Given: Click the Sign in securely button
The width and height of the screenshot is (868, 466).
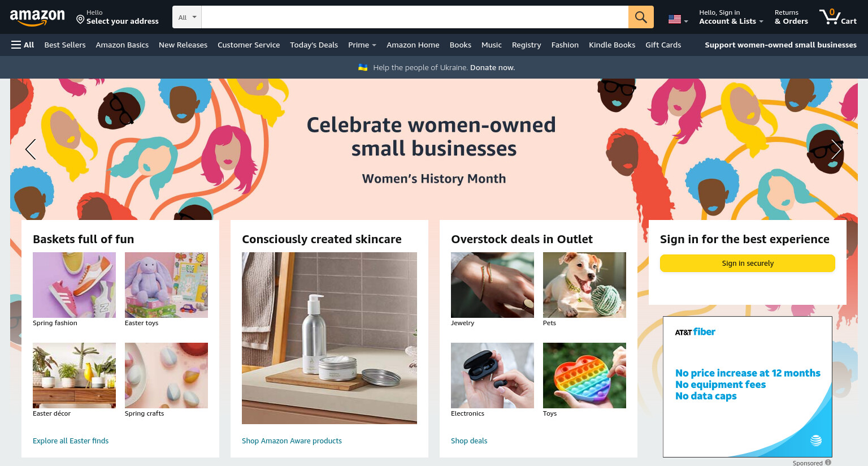Looking at the screenshot, I should 747,263.
